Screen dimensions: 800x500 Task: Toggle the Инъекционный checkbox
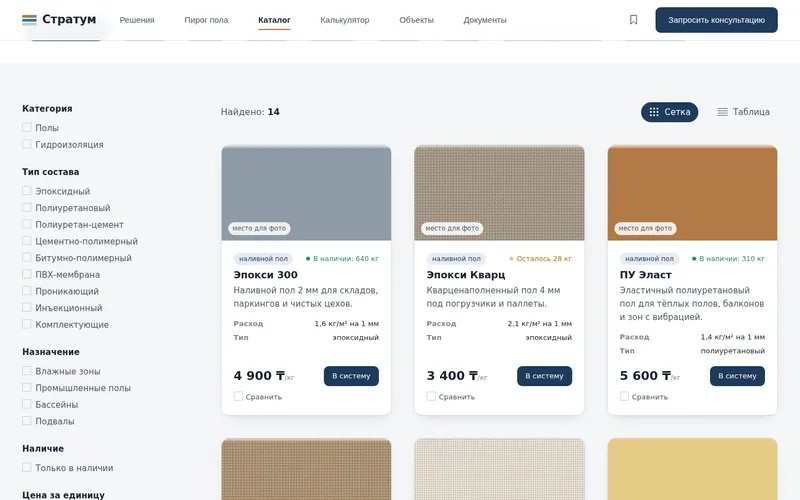27,307
